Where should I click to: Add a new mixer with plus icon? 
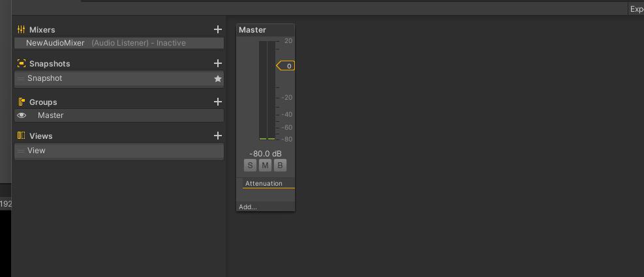pos(218,29)
